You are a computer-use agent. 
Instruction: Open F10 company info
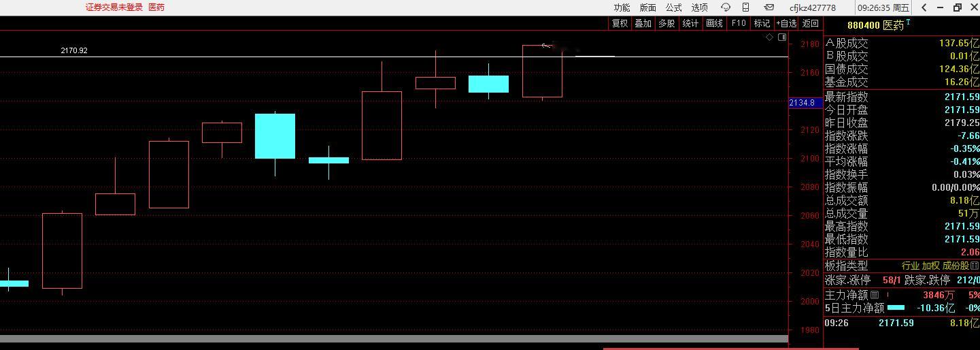pos(738,23)
